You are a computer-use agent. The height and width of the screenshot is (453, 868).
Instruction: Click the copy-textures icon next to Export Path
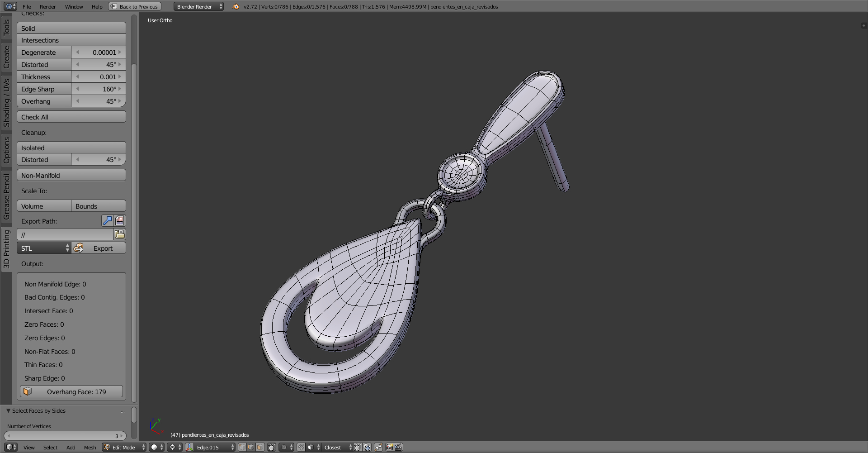120,221
